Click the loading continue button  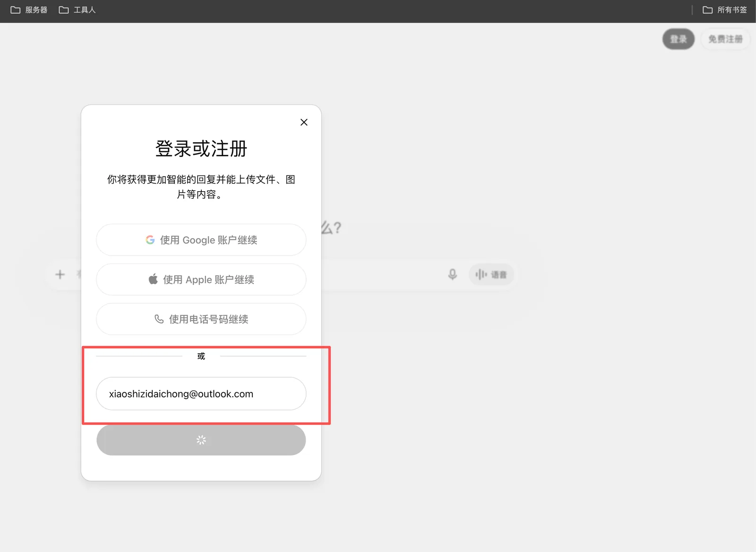(x=201, y=440)
